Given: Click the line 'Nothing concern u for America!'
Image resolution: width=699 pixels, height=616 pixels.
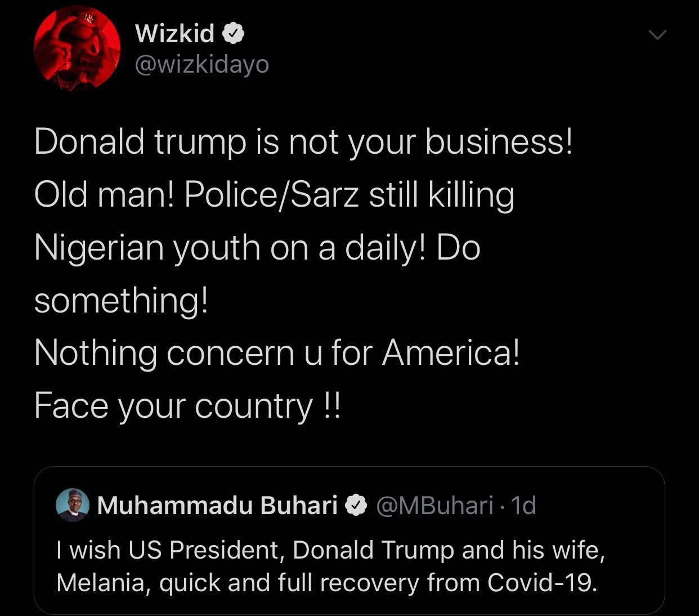Looking at the screenshot, I should [277, 354].
